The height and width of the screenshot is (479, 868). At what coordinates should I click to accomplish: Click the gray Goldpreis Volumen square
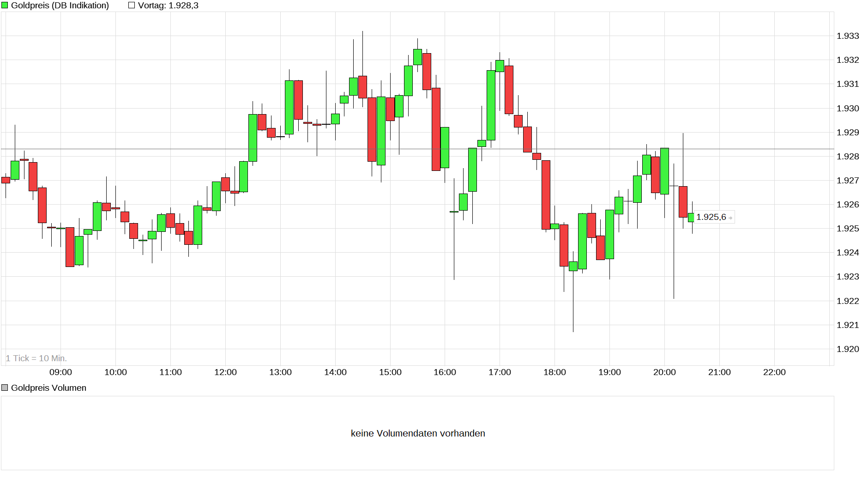point(5,388)
